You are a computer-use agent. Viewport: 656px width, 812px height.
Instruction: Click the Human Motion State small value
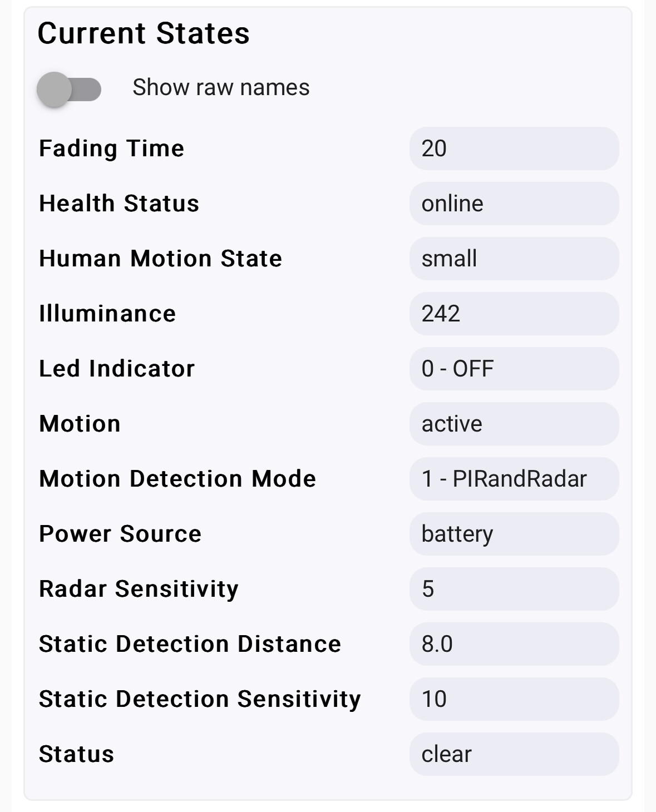[514, 259]
